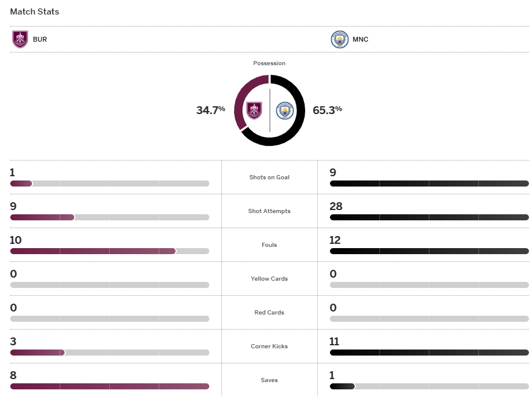Click the Manchester City crest in the team header
Screen dimensions: 532x396
tap(340, 39)
